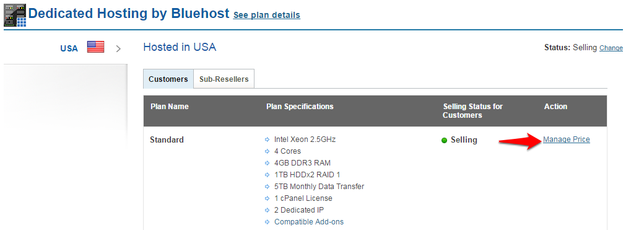Click arrow bullet beside 2 Dedicated IP
Image resolution: width=644 pixels, height=230 pixels.
coord(268,210)
